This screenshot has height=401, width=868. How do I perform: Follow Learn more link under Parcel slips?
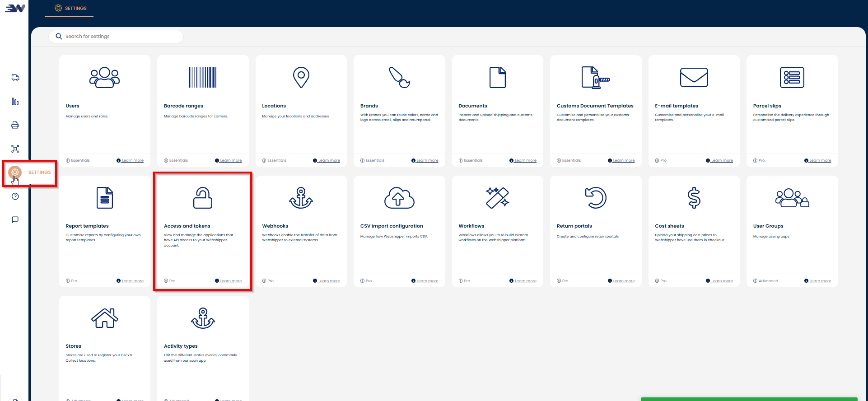(x=820, y=161)
